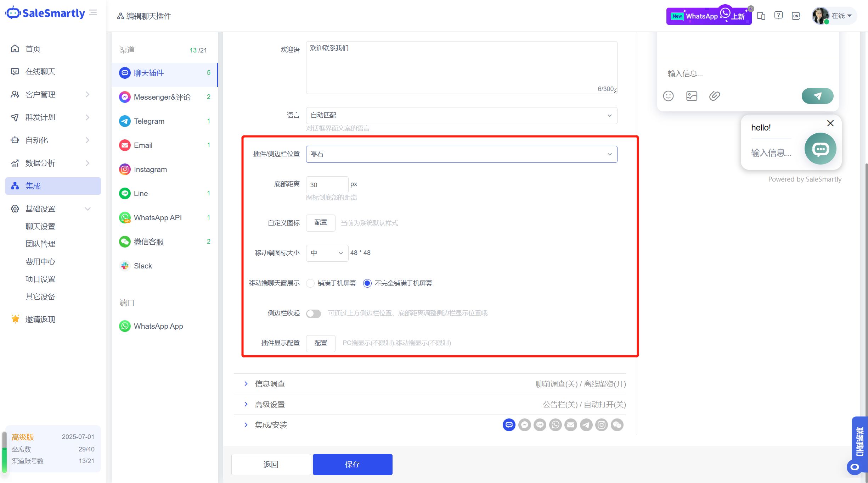Click the CN language switch icon
The height and width of the screenshot is (483, 868).
796,16
